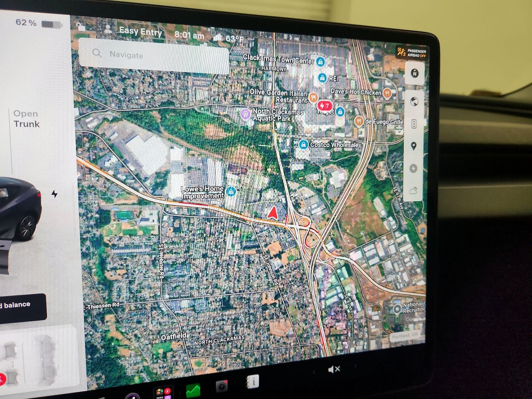Tap the REI store label
The image size is (532, 399).
[333, 78]
